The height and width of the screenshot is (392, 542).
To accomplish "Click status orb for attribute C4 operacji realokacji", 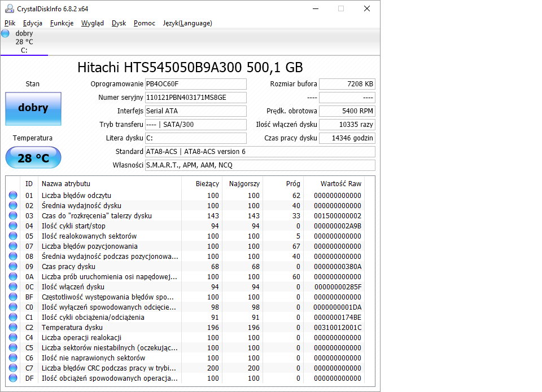I will (x=13, y=337).
